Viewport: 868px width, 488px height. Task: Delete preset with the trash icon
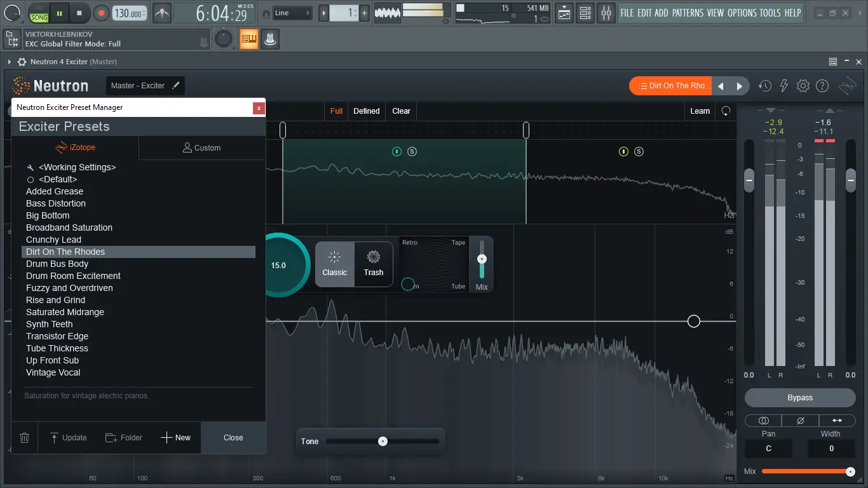coord(24,437)
